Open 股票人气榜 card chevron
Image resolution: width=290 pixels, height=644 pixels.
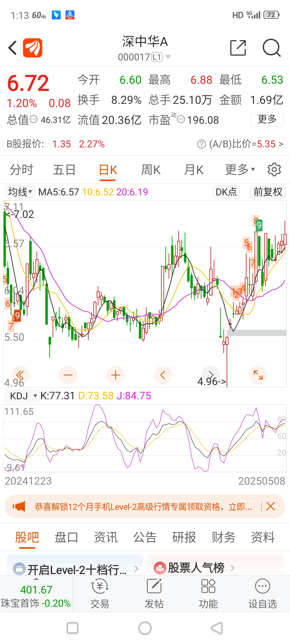point(233,568)
